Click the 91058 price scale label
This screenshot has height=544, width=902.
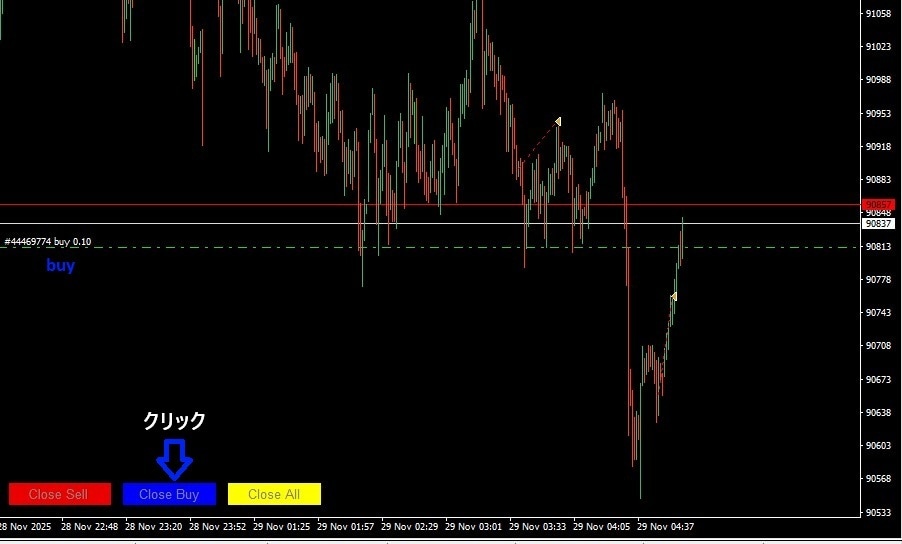(878, 13)
